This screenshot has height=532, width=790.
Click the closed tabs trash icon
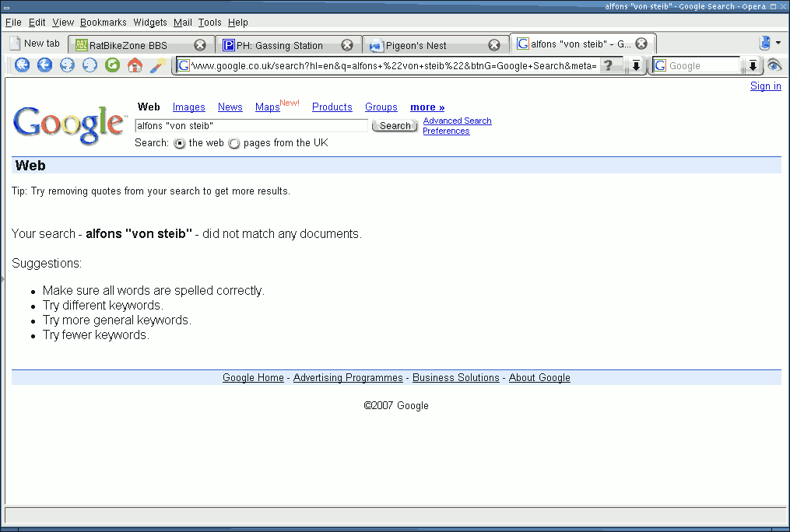[764, 44]
